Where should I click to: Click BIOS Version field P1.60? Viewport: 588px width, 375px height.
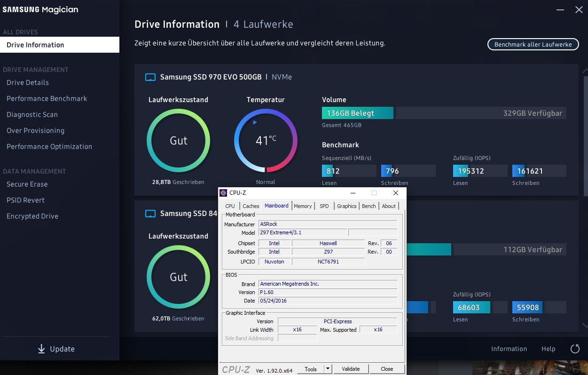[328, 292]
